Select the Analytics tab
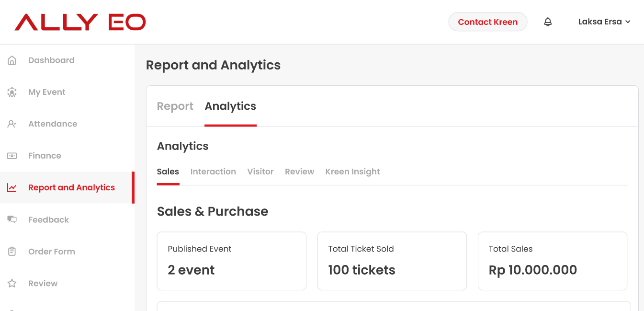Viewport: 644px width, 311px height. pos(230,106)
